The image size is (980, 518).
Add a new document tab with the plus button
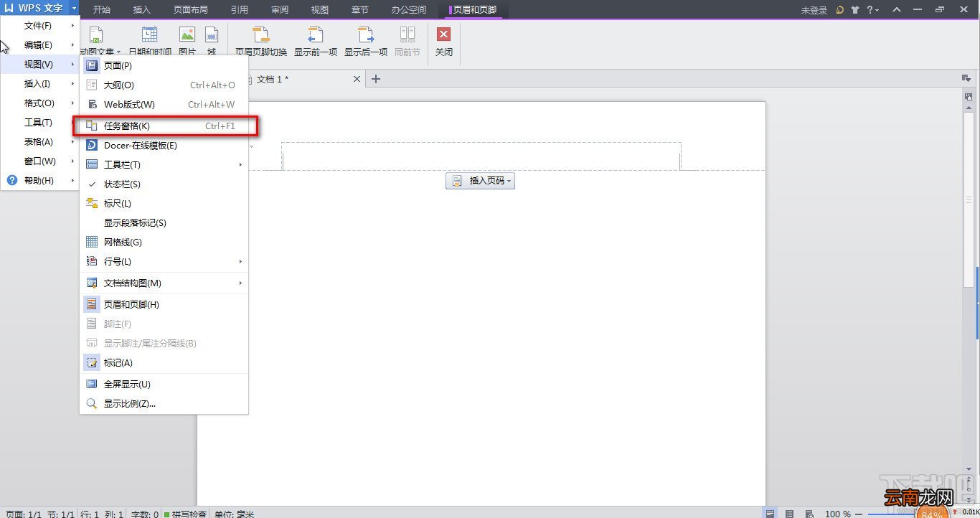point(375,79)
